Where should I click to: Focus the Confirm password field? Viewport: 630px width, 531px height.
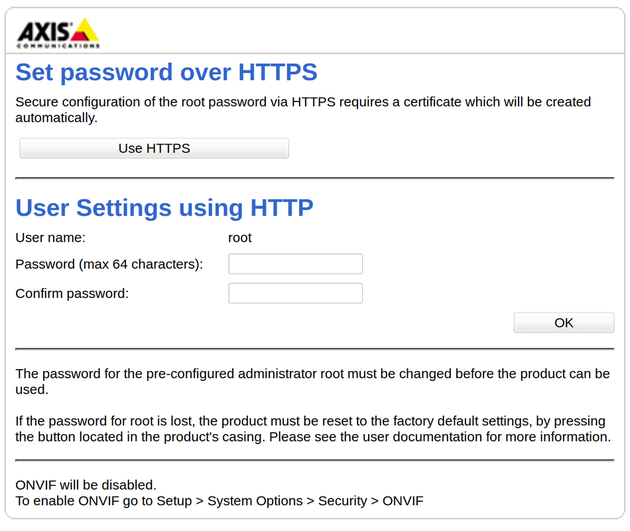[x=295, y=293]
